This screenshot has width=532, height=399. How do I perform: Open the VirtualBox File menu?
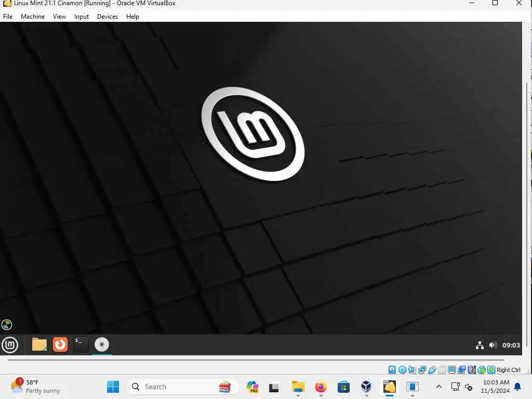click(x=8, y=17)
